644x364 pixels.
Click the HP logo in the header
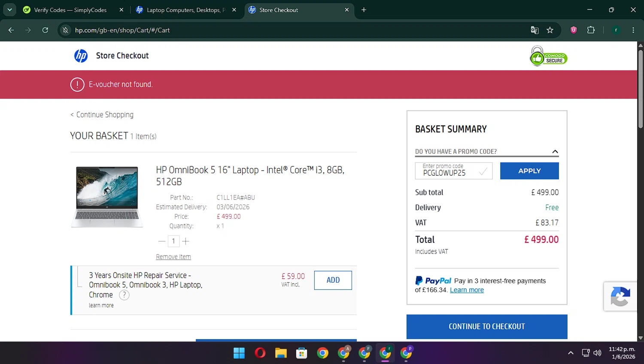click(x=81, y=56)
